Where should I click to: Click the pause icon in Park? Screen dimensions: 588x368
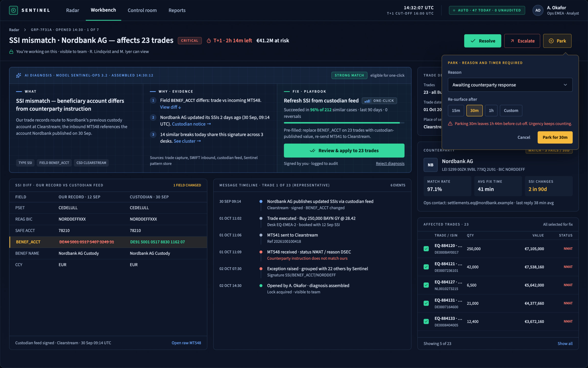click(551, 41)
